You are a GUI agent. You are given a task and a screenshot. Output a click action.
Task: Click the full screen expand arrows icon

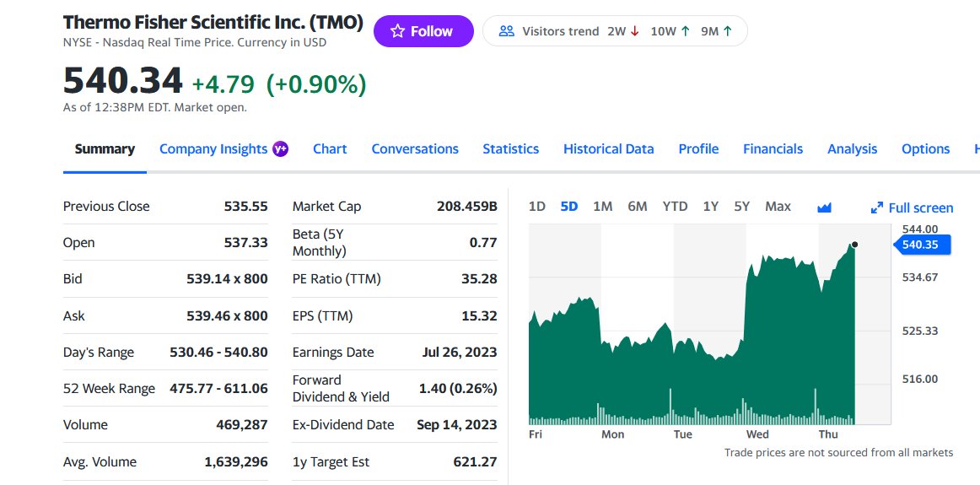pos(877,208)
